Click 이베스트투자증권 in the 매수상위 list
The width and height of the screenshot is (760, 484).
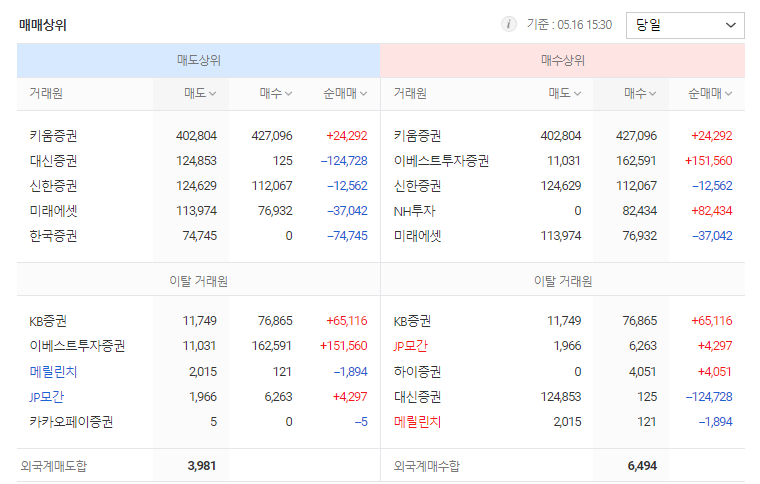pyautogui.click(x=441, y=161)
